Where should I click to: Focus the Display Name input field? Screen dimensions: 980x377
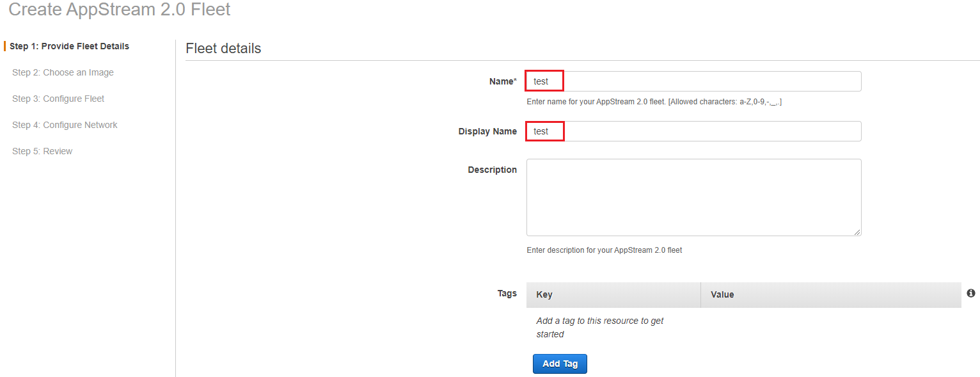(x=693, y=131)
